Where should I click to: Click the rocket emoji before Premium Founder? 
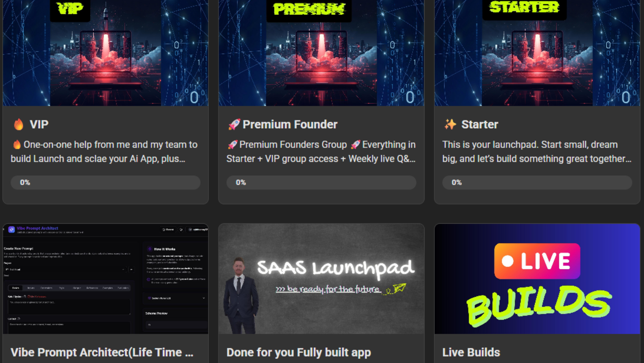(x=234, y=125)
